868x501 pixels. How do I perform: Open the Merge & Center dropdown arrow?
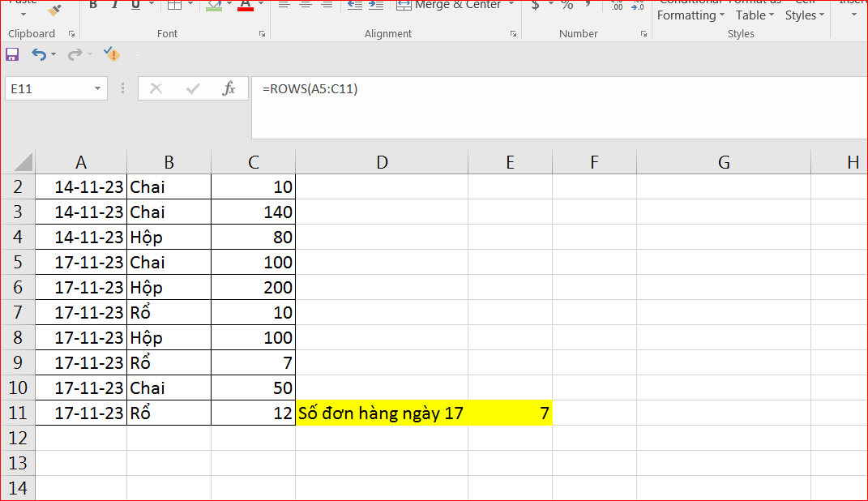[511, 4]
